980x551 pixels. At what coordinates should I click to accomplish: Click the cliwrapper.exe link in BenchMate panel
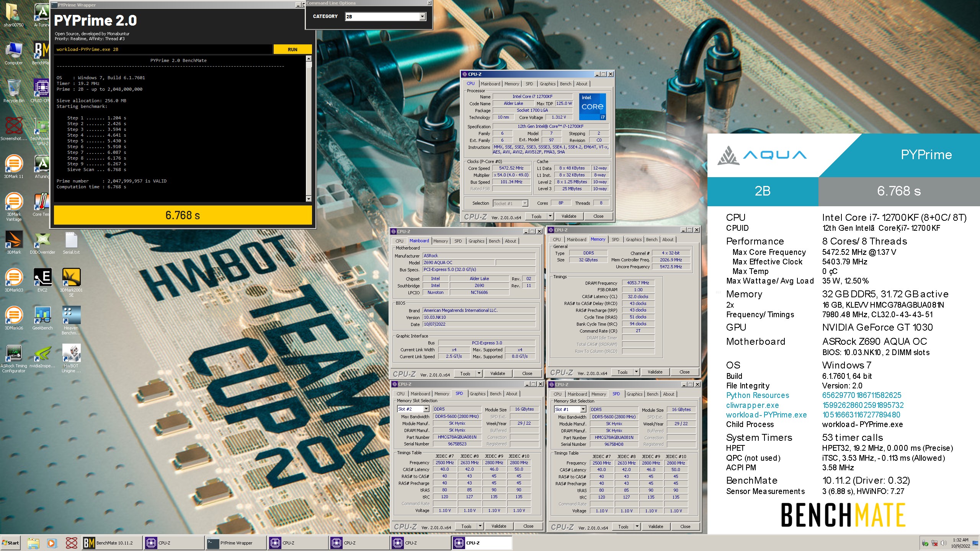coord(752,405)
